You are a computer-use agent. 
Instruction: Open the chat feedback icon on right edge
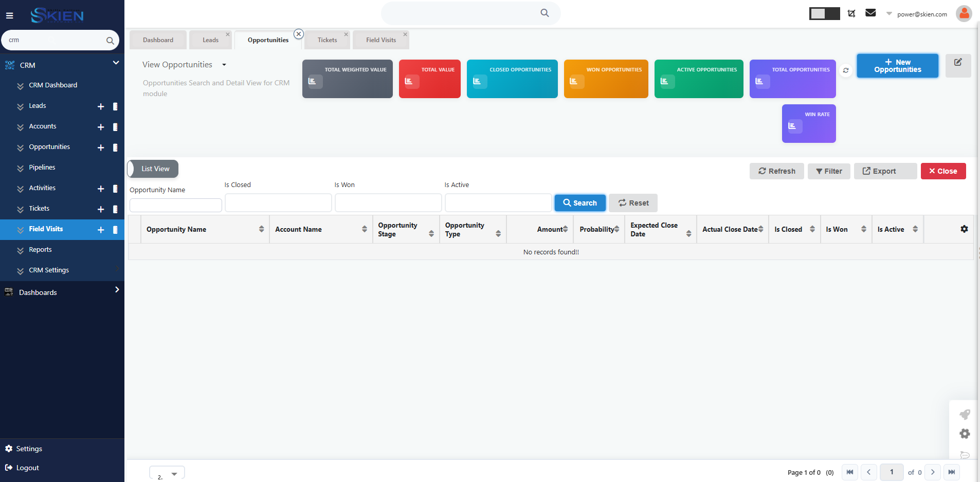[x=966, y=455]
